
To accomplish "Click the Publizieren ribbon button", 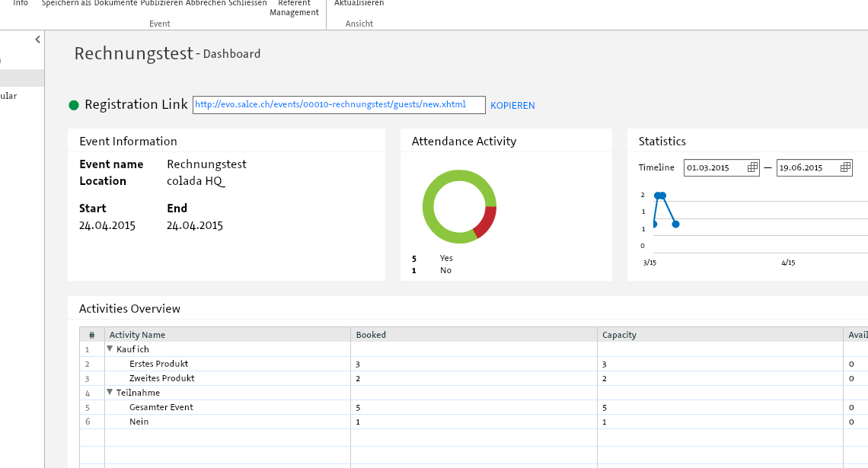I will [161, 3].
